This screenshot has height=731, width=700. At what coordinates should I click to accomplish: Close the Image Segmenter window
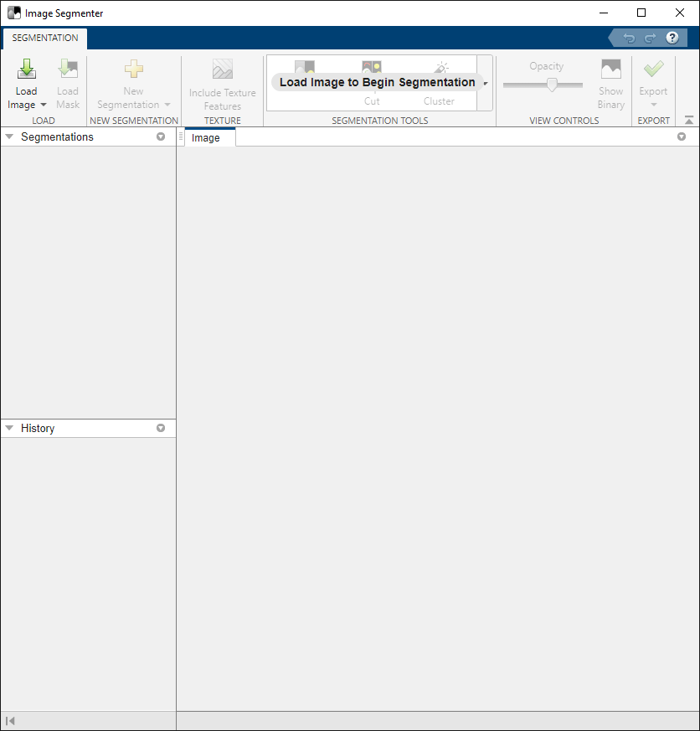(680, 13)
